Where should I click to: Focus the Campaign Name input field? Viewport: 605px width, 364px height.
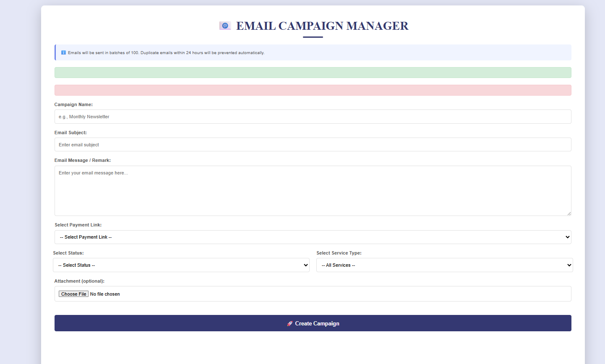pyautogui.click(x=313, y=117)
